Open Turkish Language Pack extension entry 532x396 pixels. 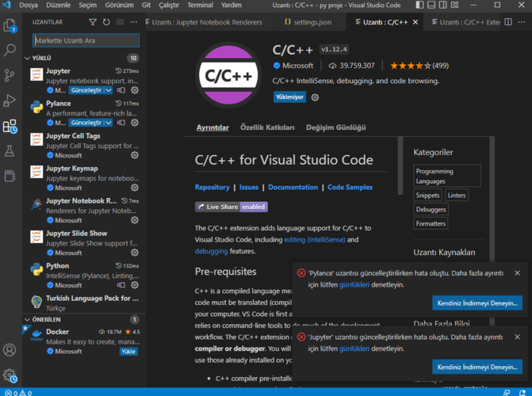point(84,303)
